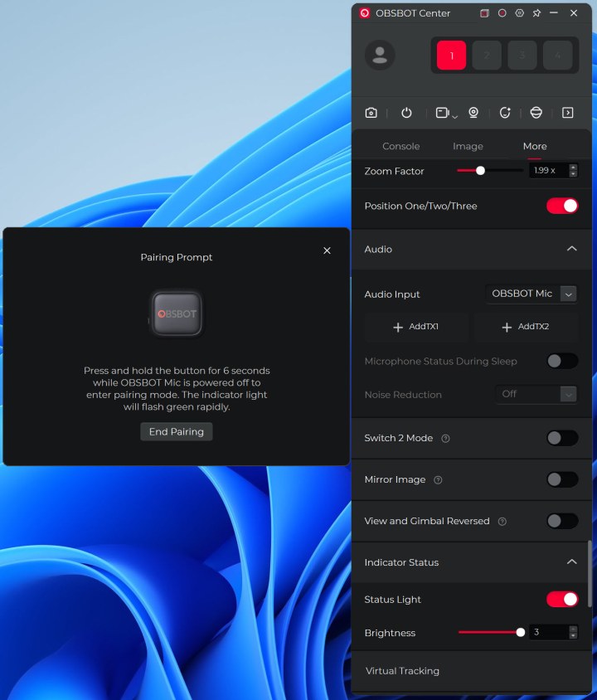Click the gimbal reset icon with sparkle
This screenshot has width=597, height=700.
click(505, 113)
